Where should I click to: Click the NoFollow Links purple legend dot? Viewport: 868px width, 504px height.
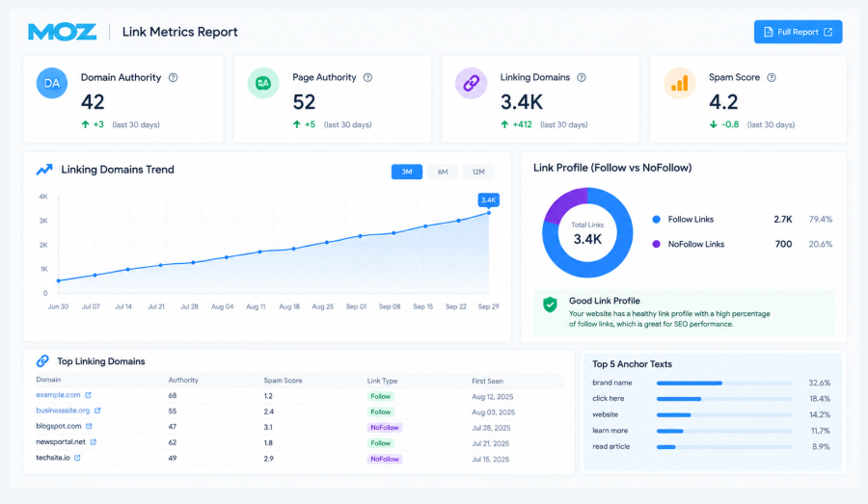657,244
